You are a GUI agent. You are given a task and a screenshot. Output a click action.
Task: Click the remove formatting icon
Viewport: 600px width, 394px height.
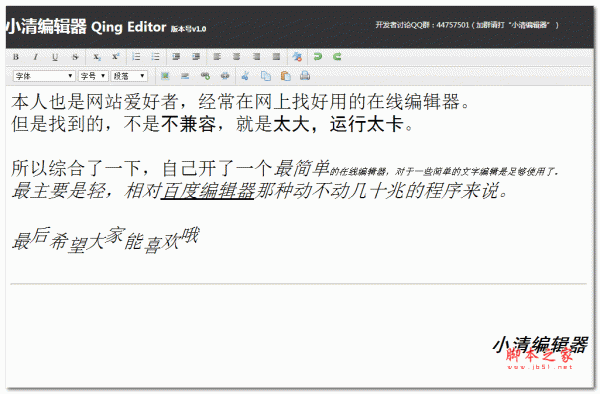coord(297,57)
